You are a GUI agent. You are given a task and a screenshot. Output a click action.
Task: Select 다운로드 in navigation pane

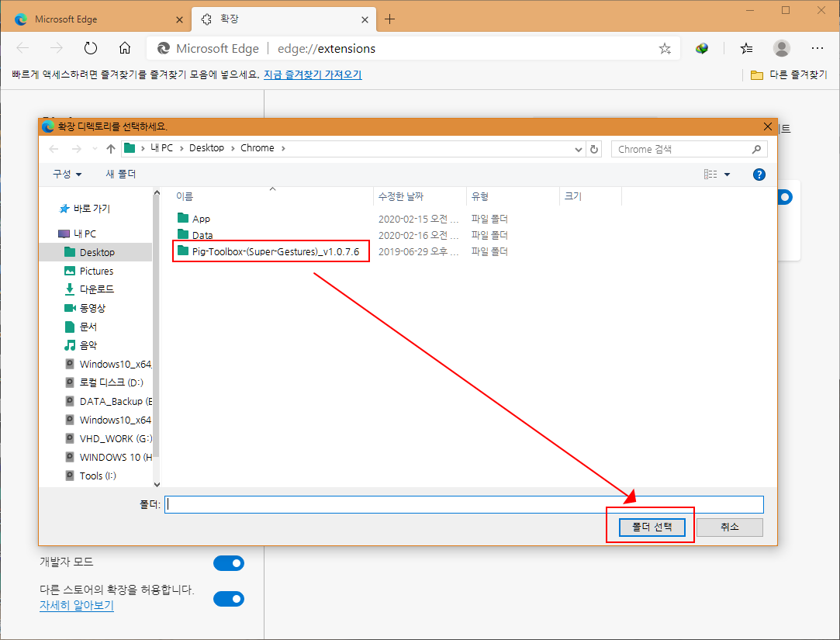[x=89, y=289]
